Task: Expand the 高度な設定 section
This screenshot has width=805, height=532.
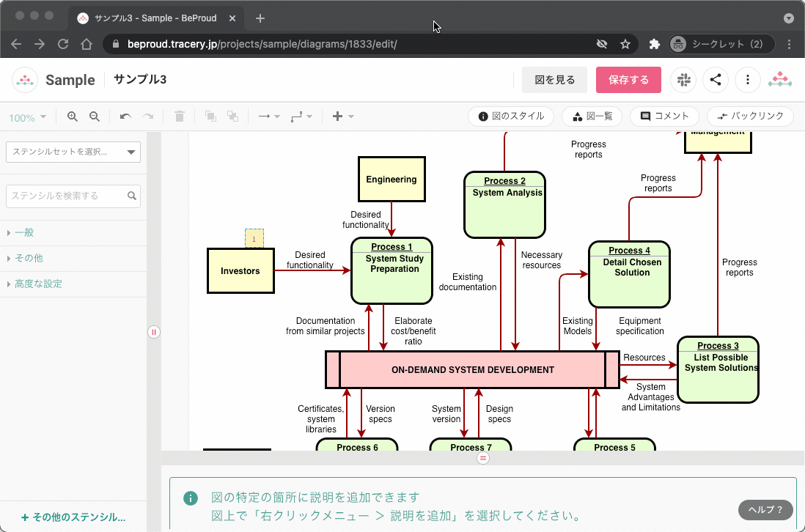Action: (38, 284)
